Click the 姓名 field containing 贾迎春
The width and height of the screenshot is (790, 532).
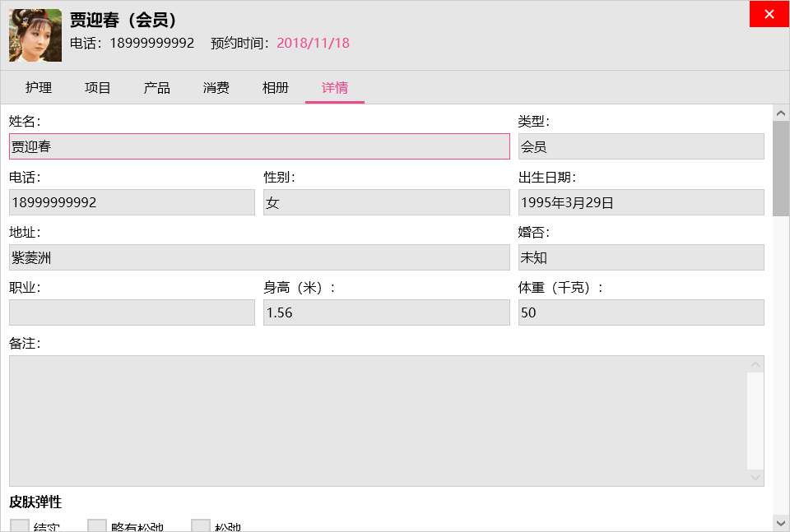(x=259, y=146)
